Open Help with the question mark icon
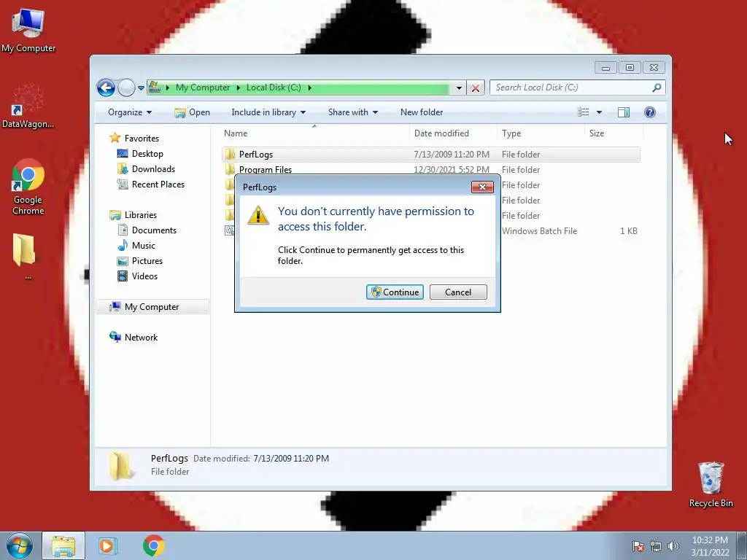 pyautogui.click(x=650, y=112)
